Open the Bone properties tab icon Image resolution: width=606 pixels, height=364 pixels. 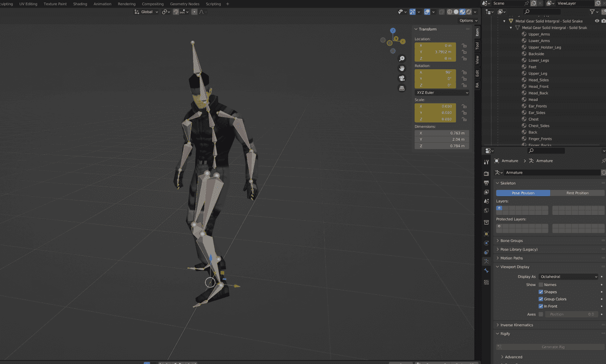(x=486, y=271)
